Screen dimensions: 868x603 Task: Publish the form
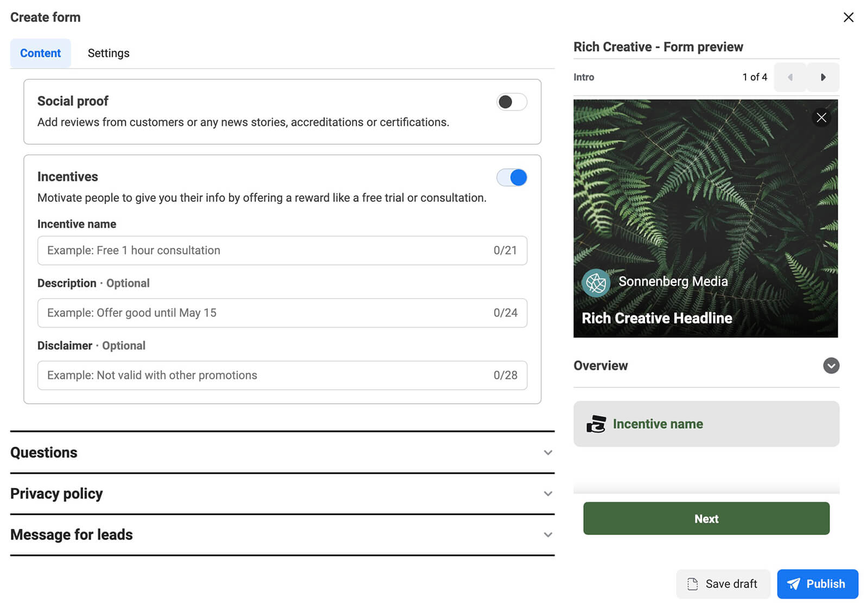coord(818,584)
